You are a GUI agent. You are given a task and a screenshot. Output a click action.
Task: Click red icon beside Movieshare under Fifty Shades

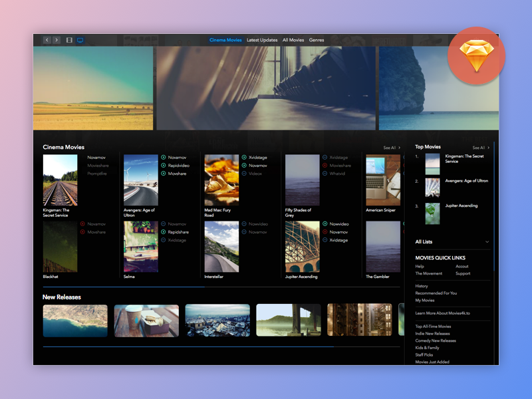click(x=325, y=166)
